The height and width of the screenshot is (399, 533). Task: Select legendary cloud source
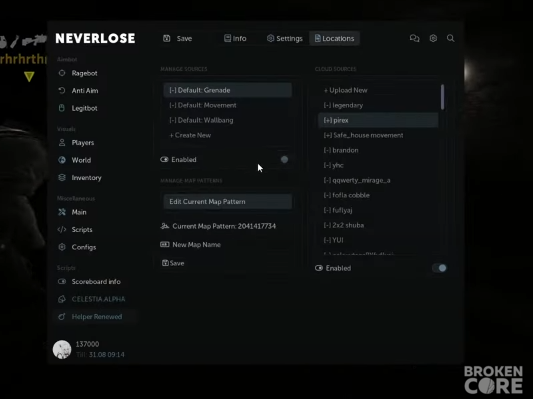coord(378,105)
